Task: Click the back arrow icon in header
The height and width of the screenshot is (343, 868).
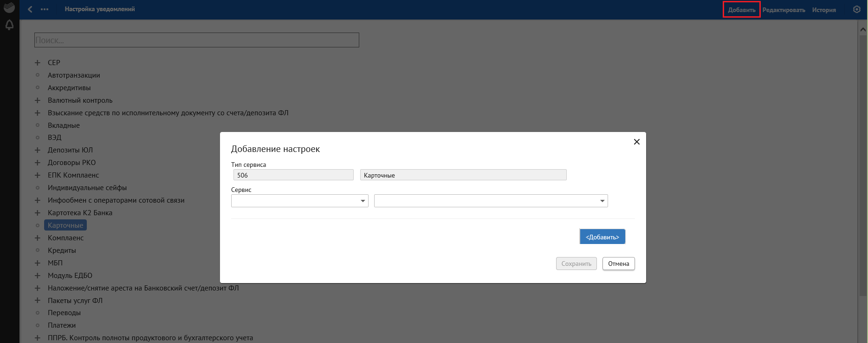Action: [x=30, y=9]
